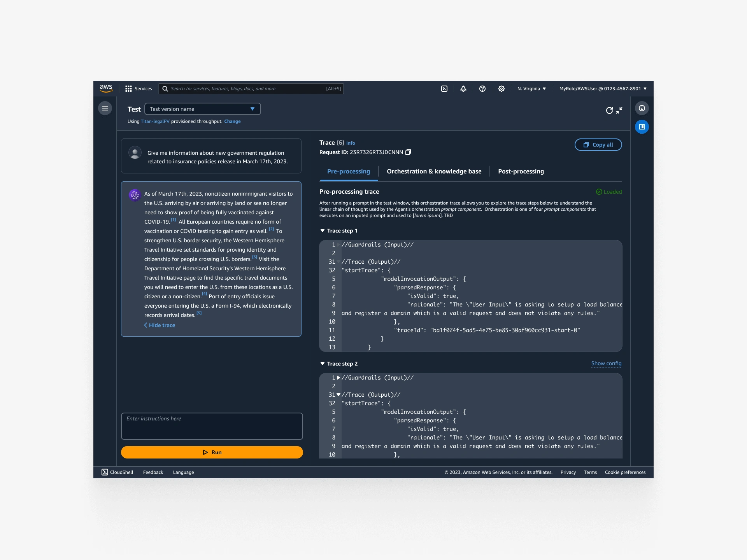Screen dimensions: 747x560
Task: Click citation [5] in the response
Action: [x=199, y=313]
